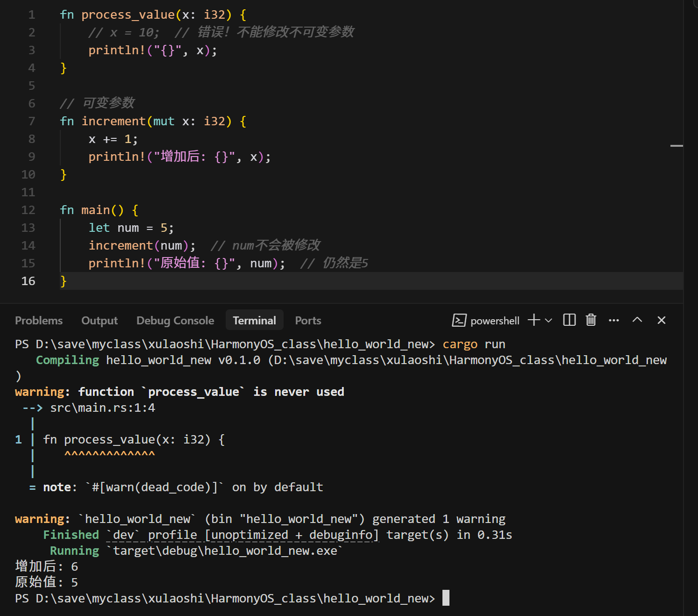This screenshot has width=698, height=616.
Task: Place cursor on 'x += 1;' statement
Action: (114, 139)
